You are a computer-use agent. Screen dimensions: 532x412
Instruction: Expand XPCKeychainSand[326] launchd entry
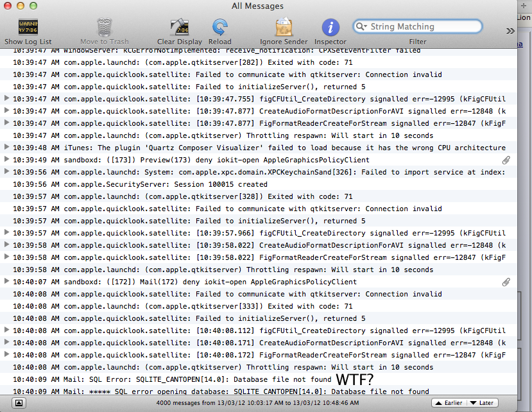click(x=6, y=171)
